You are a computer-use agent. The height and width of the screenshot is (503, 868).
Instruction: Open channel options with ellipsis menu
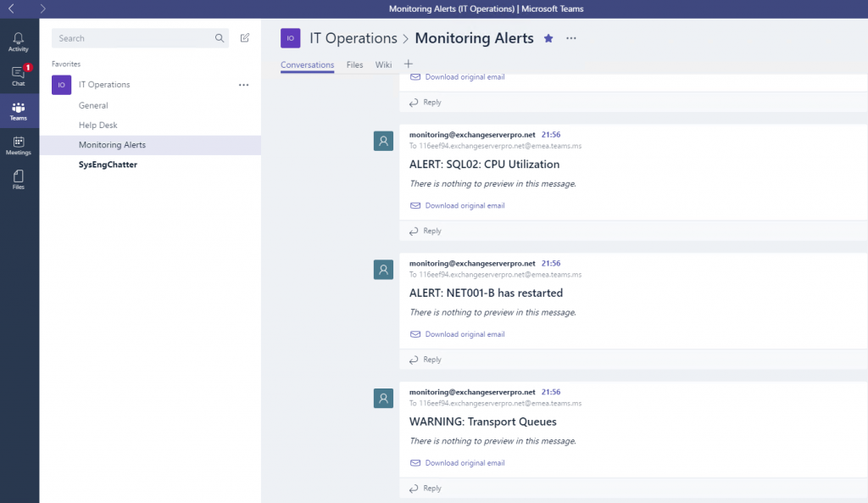pos(570,38)
